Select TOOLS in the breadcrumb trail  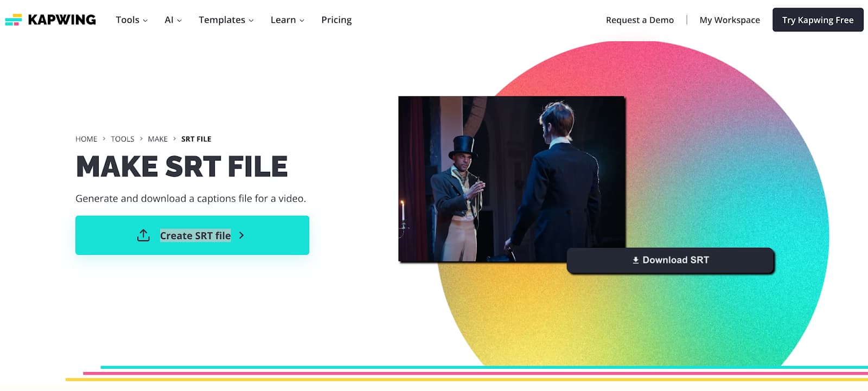(123, 139)
